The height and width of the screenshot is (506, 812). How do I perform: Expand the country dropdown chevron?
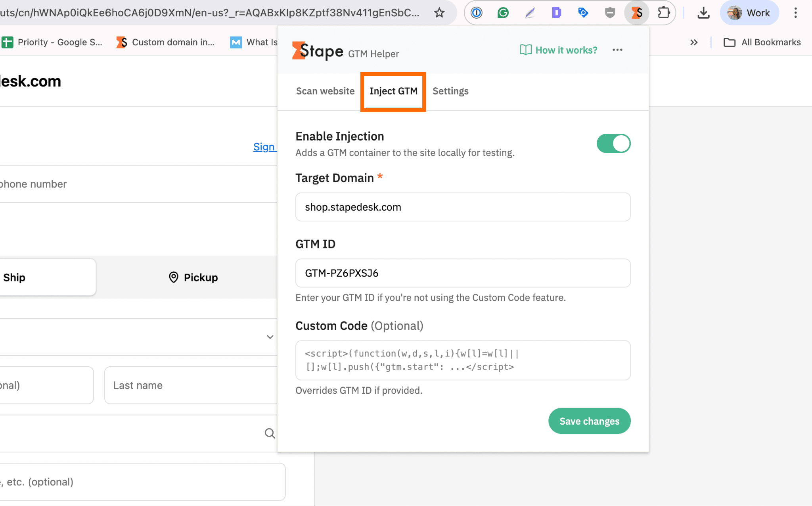[270, 337]
